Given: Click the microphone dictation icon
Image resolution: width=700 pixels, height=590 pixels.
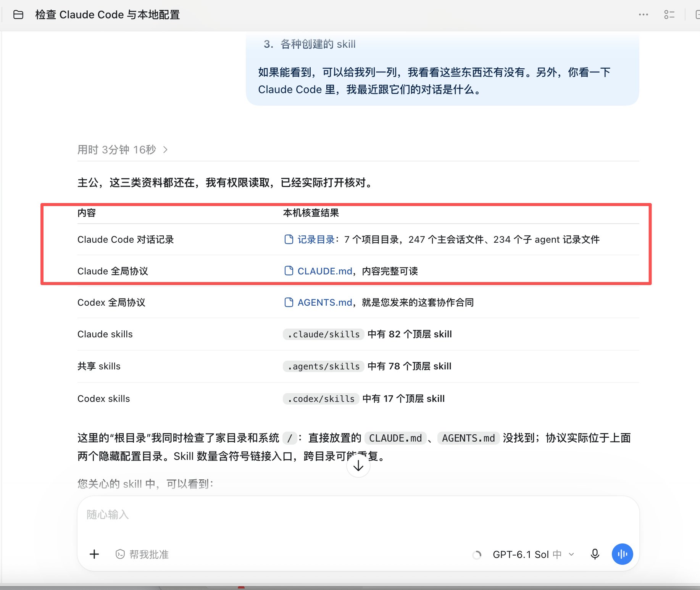Looking at the screenshot, I should pos(595,554).
